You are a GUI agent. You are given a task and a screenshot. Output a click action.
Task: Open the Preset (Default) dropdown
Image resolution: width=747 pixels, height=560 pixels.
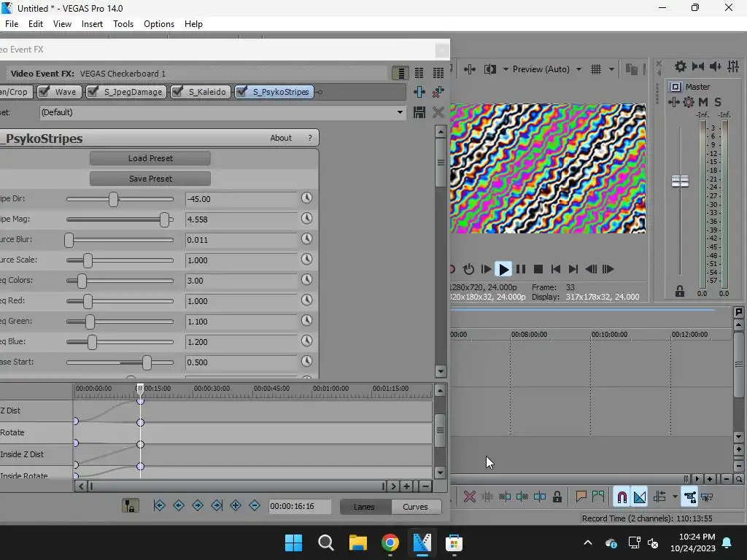click(400, 112)
